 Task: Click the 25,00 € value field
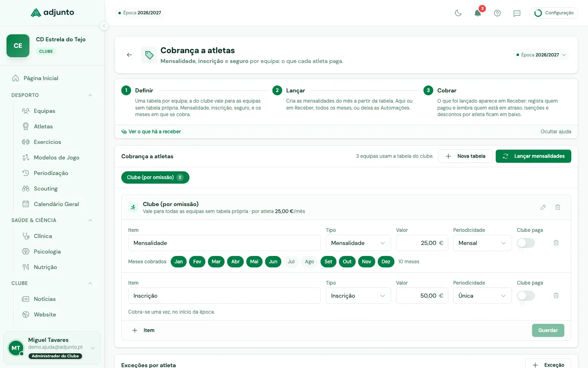point(422,243)
